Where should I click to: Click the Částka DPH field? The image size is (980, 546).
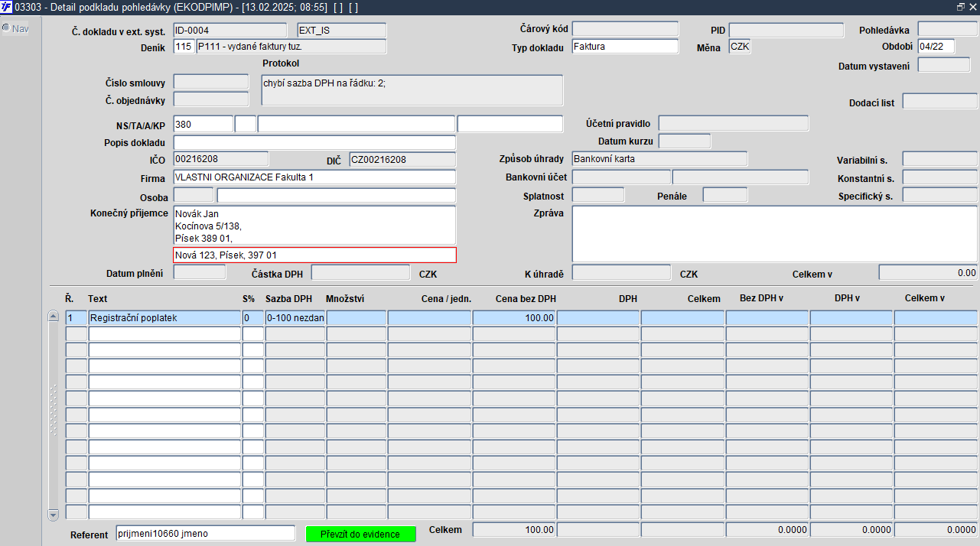360,272
